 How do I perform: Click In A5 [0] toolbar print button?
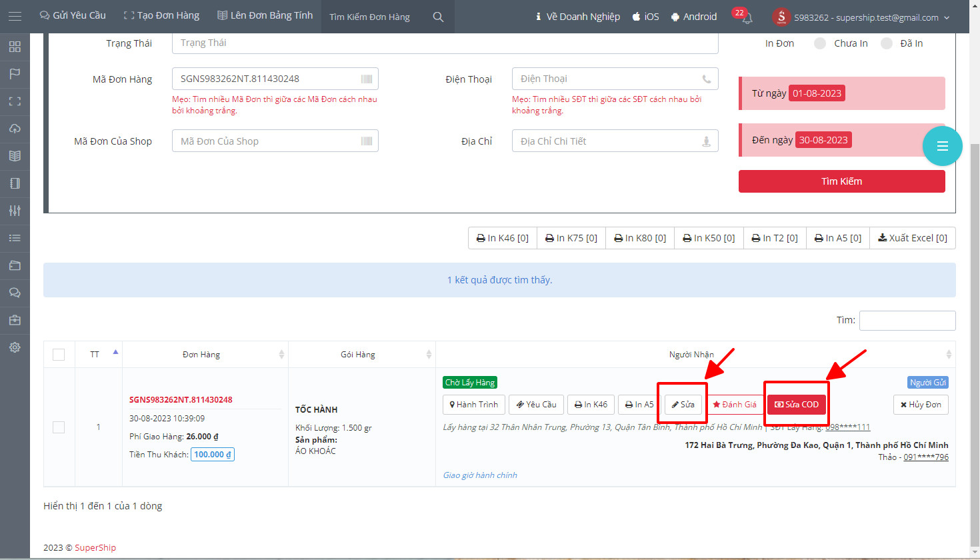[x=838, y=238]
